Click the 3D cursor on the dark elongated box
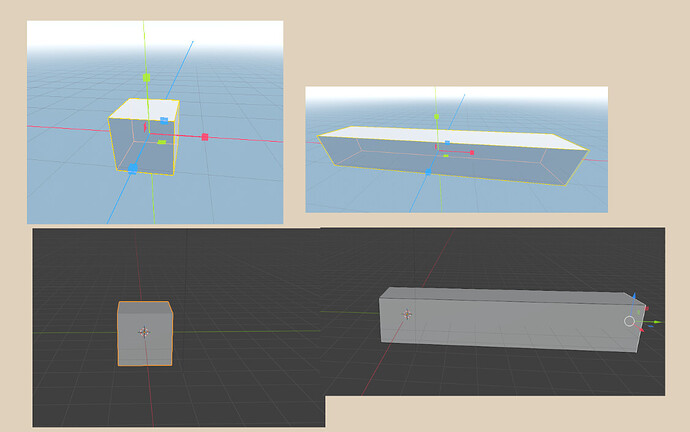Image resolution: width=690 pixels, height=432 pixels. [406, 314]
